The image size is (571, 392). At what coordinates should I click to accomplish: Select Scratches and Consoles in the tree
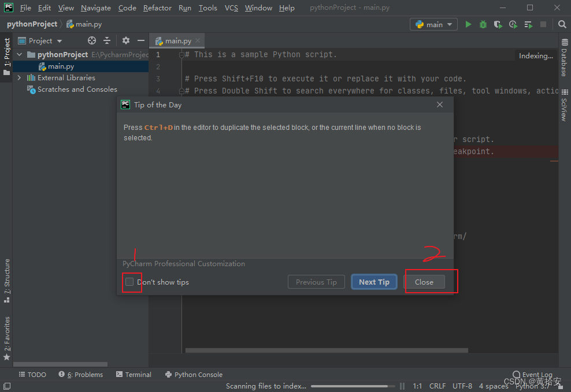click(x=72, y=89)
